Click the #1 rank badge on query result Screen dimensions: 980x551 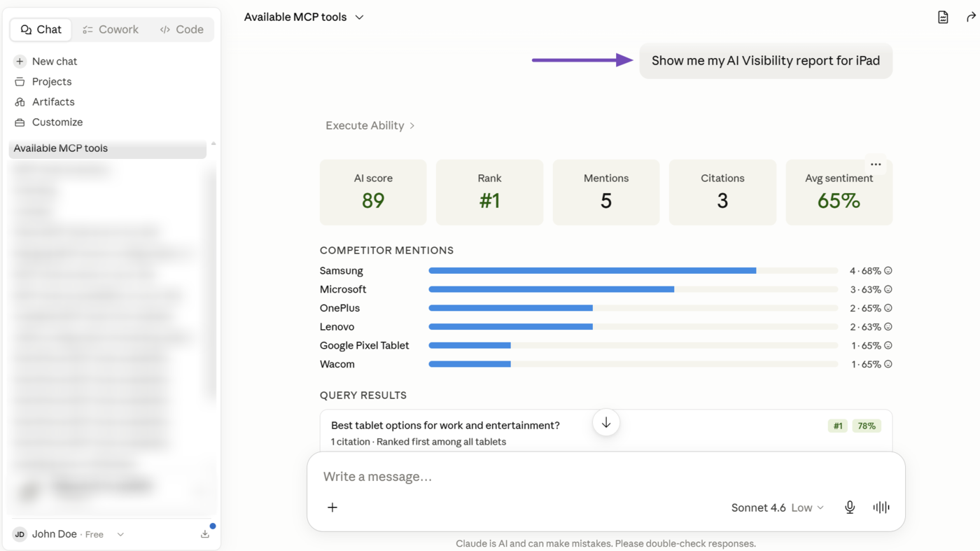pos(838,426)
